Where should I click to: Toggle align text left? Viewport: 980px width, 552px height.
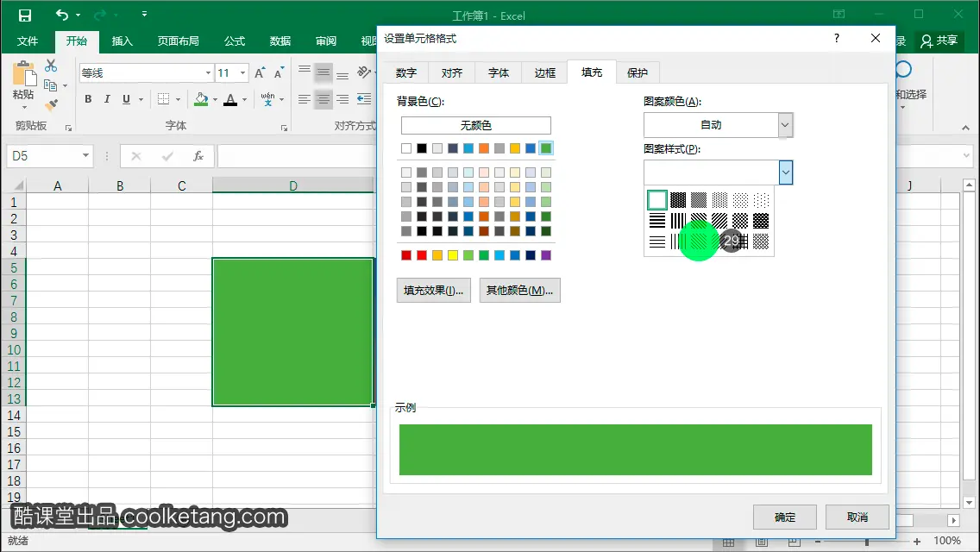point(305,99)
